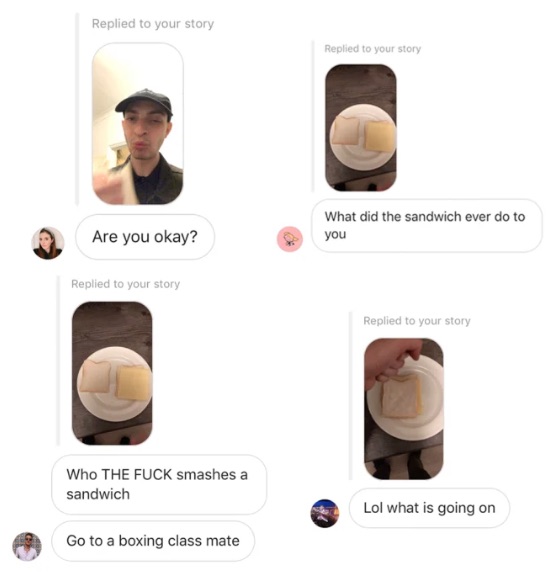Tap the "Go to a boxing class mate" message
The image size is (555, 574).
[153, 541]
